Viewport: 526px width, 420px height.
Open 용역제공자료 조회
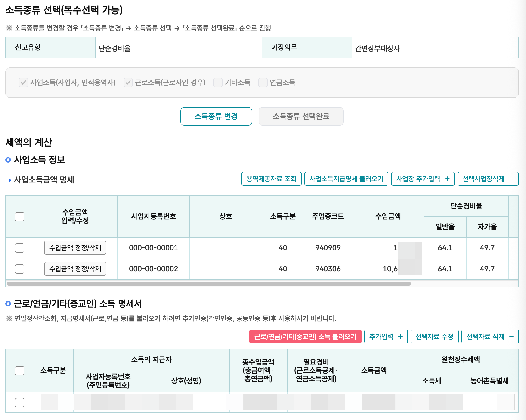(271, 179)
